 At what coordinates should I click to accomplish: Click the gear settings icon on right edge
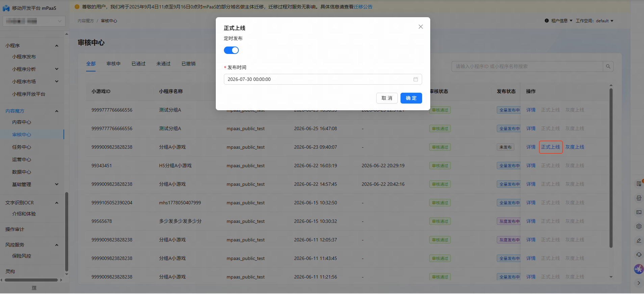tap(639, 226)
